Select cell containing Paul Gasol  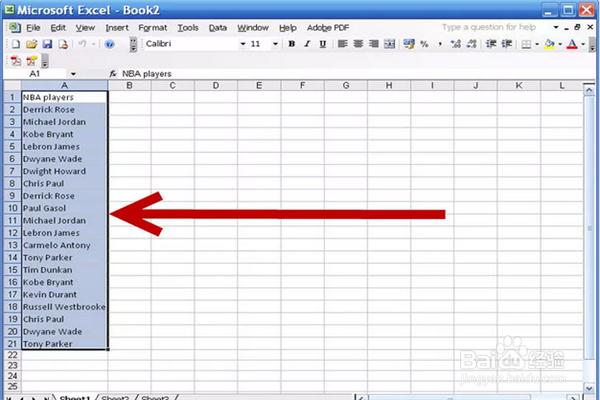[x=64, y=208]
